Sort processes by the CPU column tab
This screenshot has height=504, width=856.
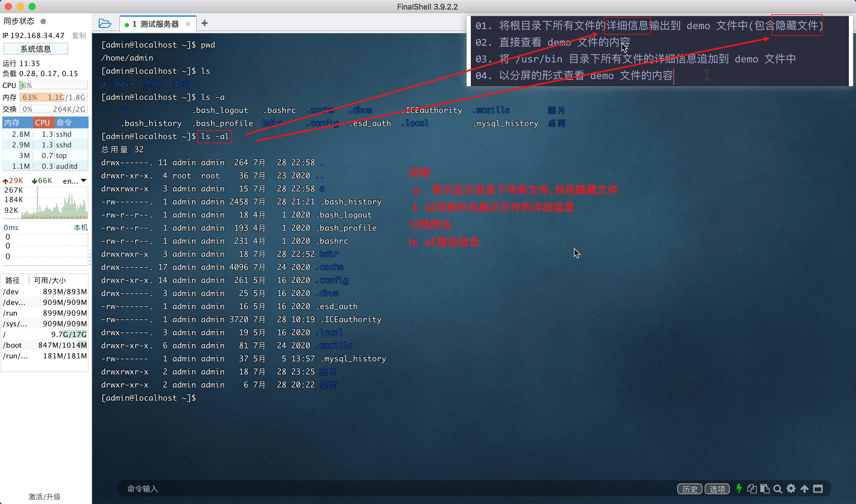(x=43, y=123)
